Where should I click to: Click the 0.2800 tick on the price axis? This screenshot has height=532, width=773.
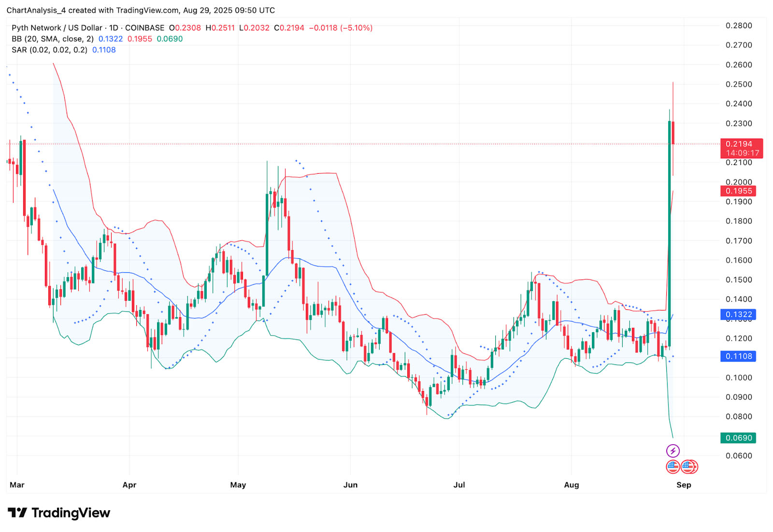tap(739, 26)
